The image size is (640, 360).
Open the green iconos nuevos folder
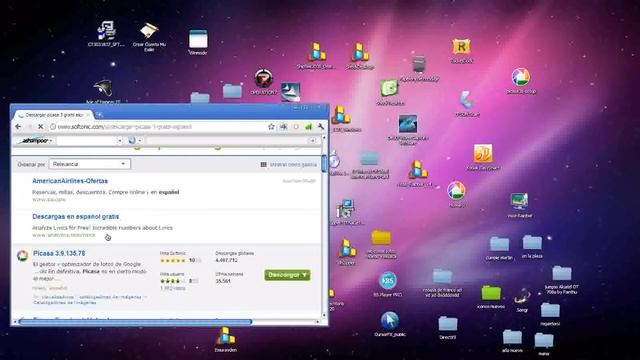click(491, 297)
